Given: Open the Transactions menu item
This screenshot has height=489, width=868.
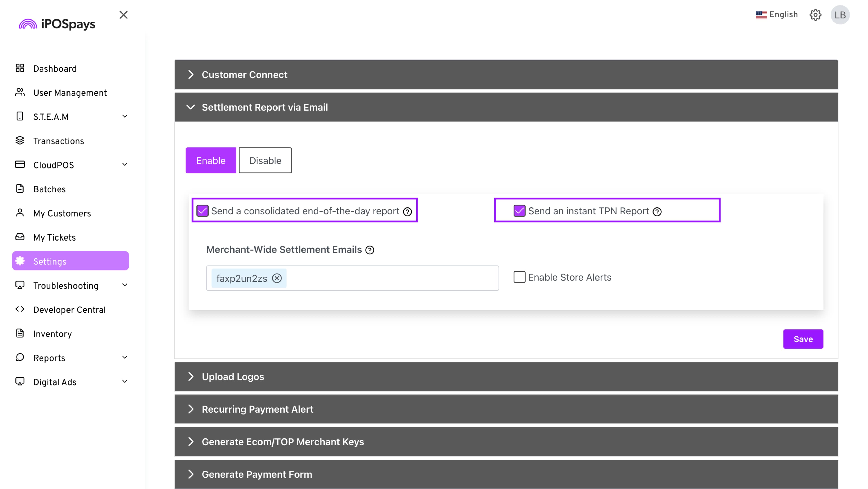Looking at the screenshot, I should [58, 141].
